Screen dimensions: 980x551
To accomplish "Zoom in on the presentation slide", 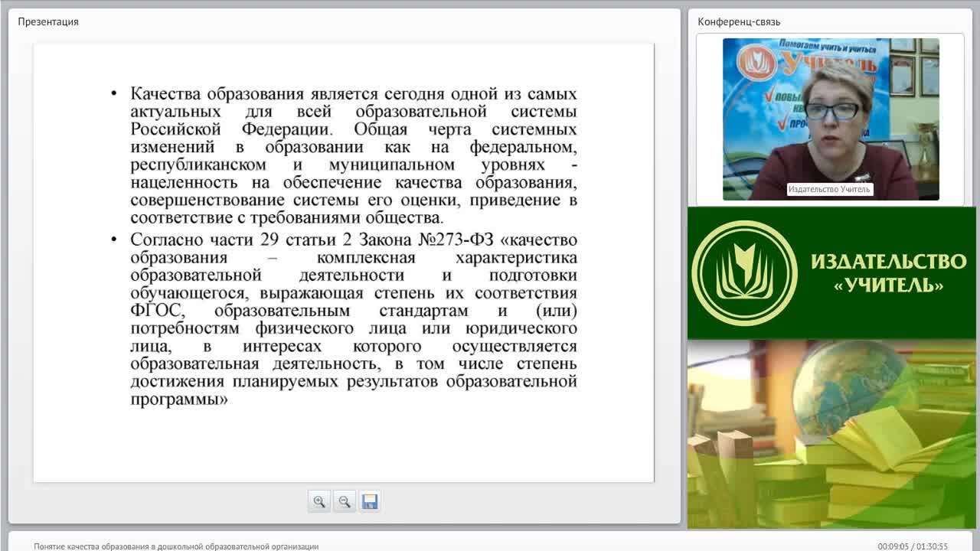I will tap(319, 501).
